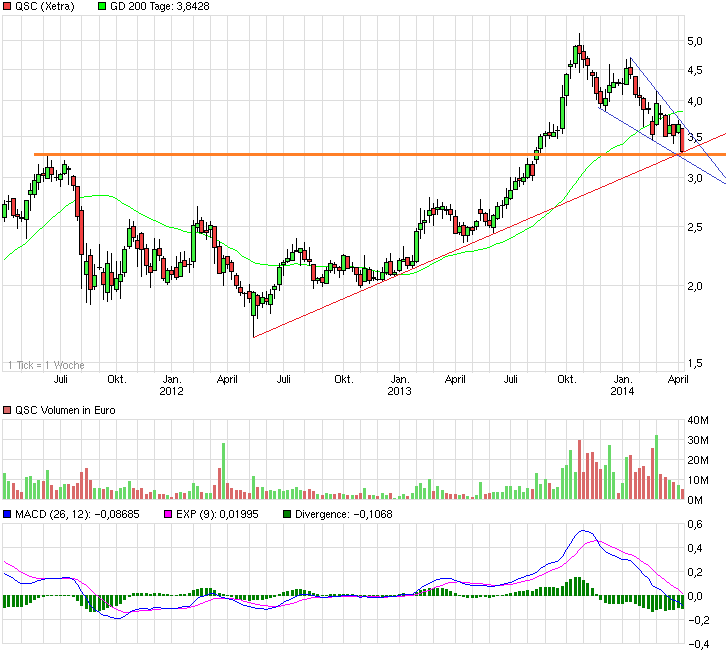Click the green GD 200 Tage legend swatch
This screenshot has height=652, width=726.
coord(102,6)
